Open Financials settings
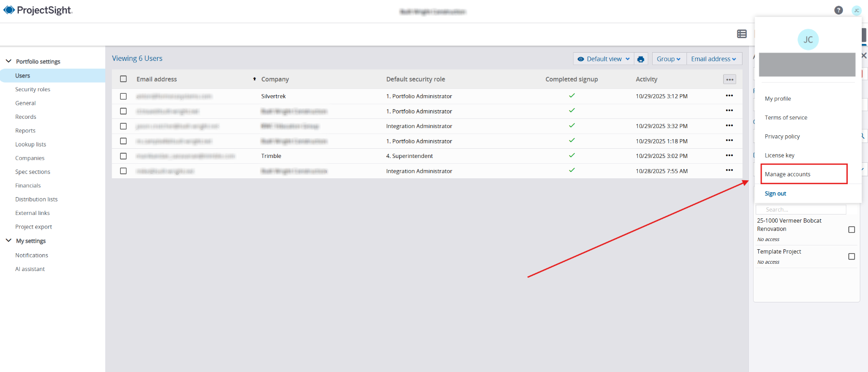 (28, 186)
